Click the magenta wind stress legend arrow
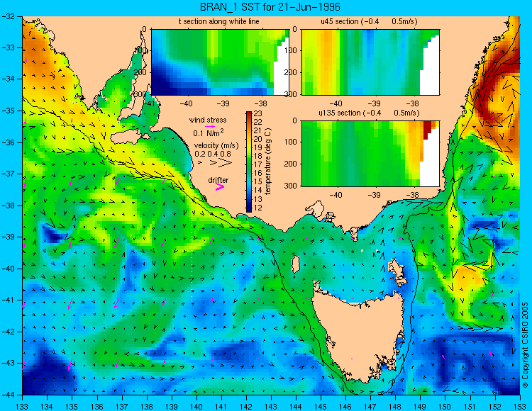This screenshot has width=532, height=411. point(210,126)
